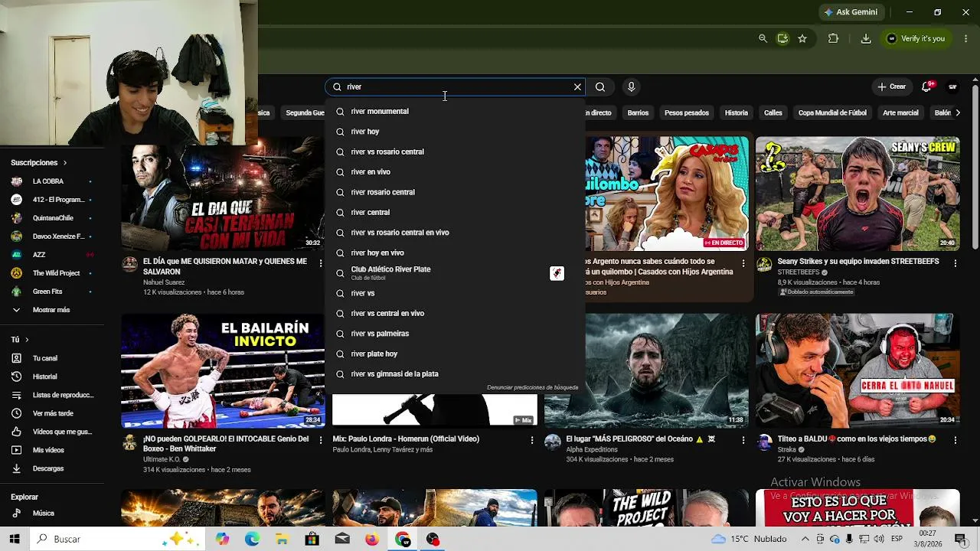Open File Explorer from the taskbar
980x551 pixels.
282,539
